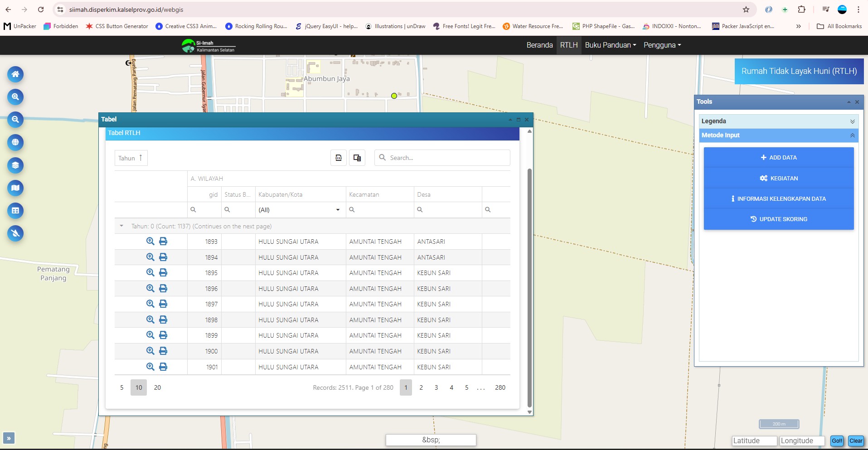Click the ADD DATA button
Image resolution: width=868 pixels, height=450 pixels.
coord(779,158)
